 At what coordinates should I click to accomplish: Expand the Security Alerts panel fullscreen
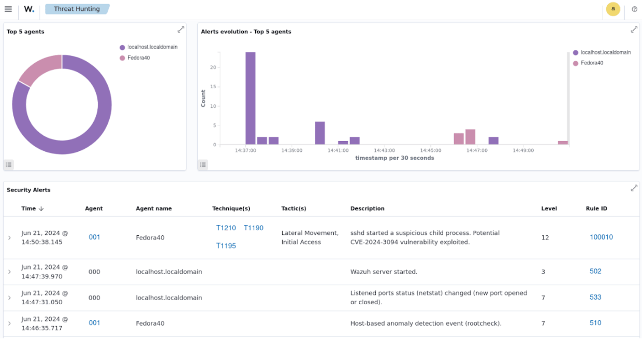pos(634,188)
